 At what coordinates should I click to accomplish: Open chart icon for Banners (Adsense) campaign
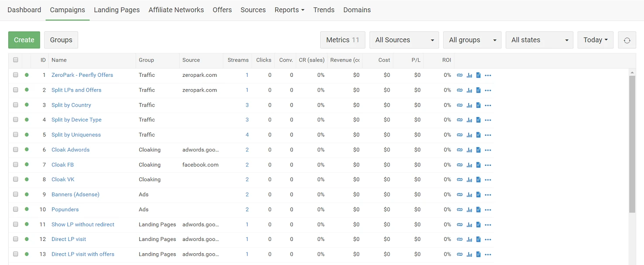469,195
